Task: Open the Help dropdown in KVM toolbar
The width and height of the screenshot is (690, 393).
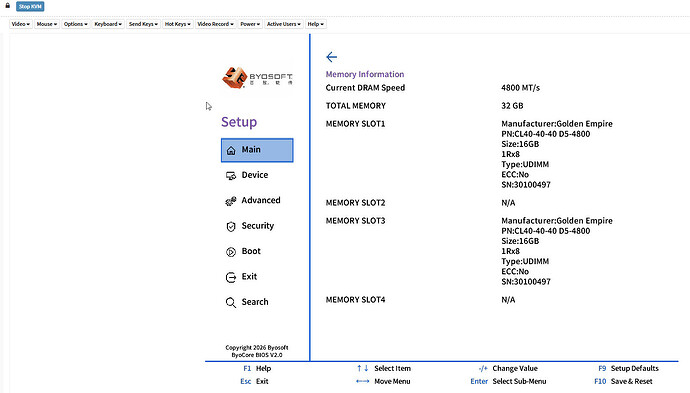Action: click(x=315, y=24)
